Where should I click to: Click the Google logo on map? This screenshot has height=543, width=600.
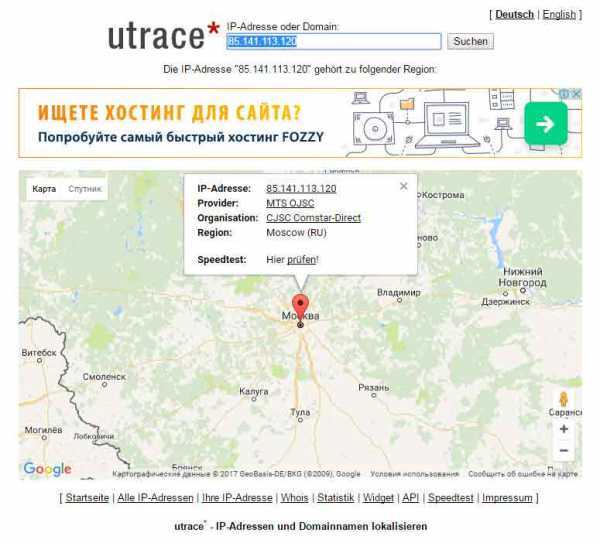(x=47, y=469)
